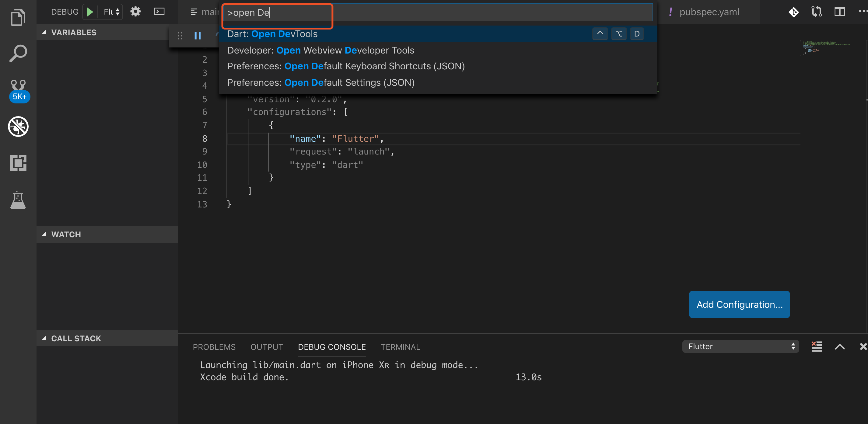The width and height of the screenshot is (868, 424).
Task: Maximize panel with the chevron up
Action: [x=839, y=346]
